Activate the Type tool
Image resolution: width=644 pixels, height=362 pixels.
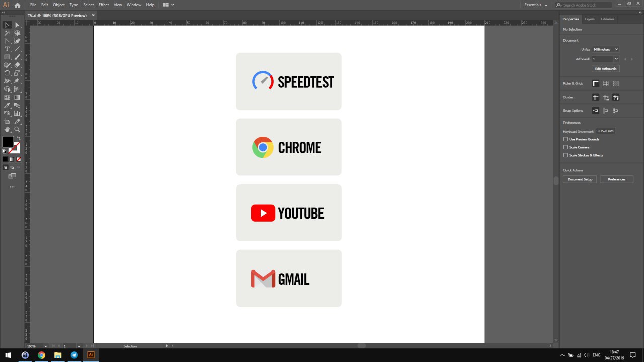point(7,49)
